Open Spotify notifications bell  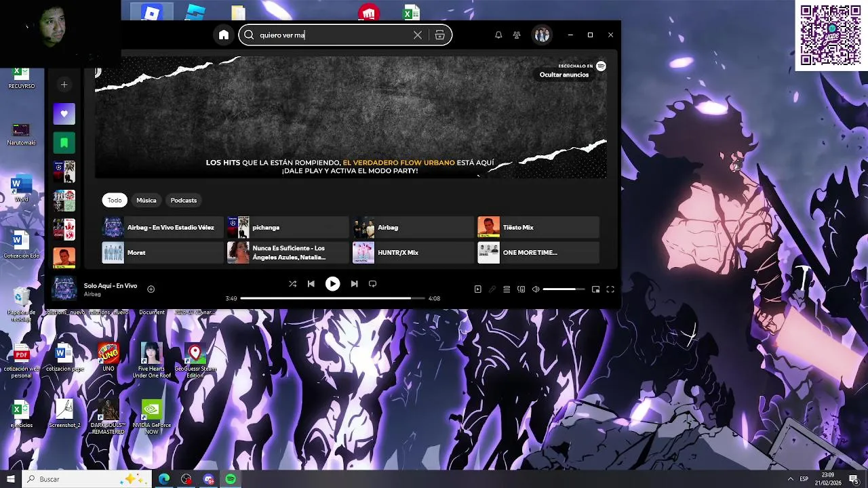pyautogui.click(x=498, y=35)
